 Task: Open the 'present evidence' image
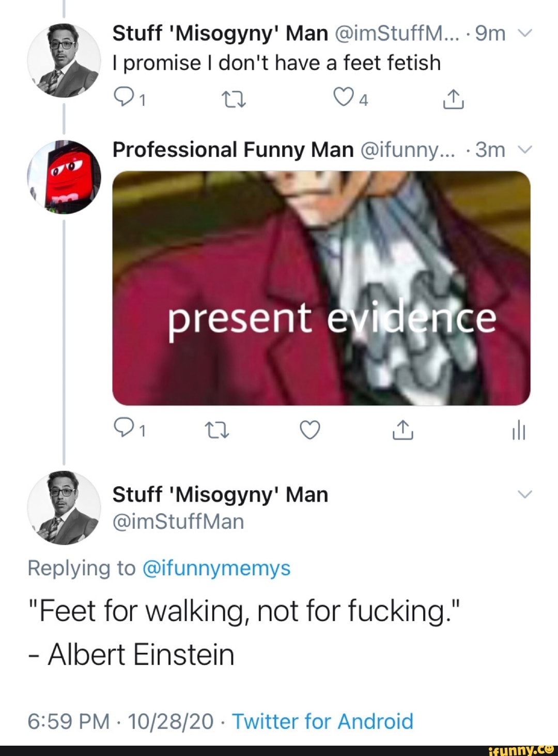point(321,288)
